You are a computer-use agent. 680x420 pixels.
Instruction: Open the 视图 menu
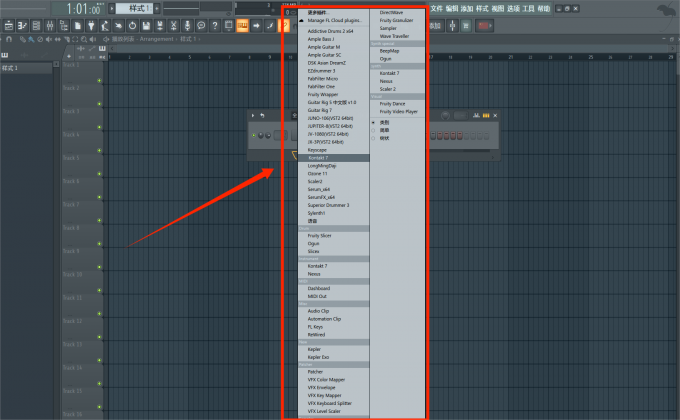(498, 8)
